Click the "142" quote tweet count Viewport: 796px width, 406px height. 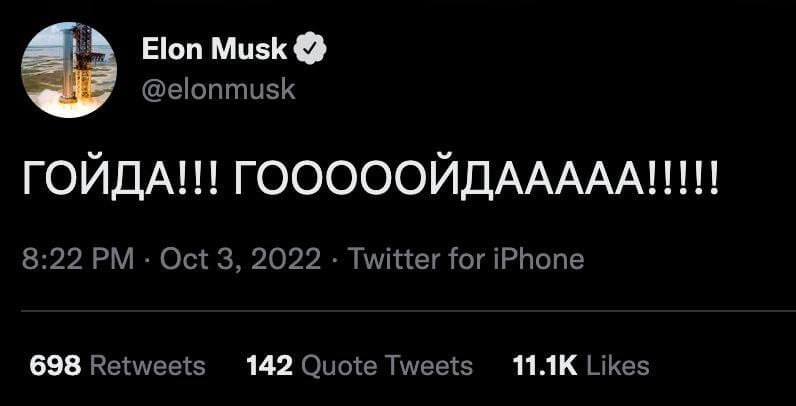coord(269,366)
